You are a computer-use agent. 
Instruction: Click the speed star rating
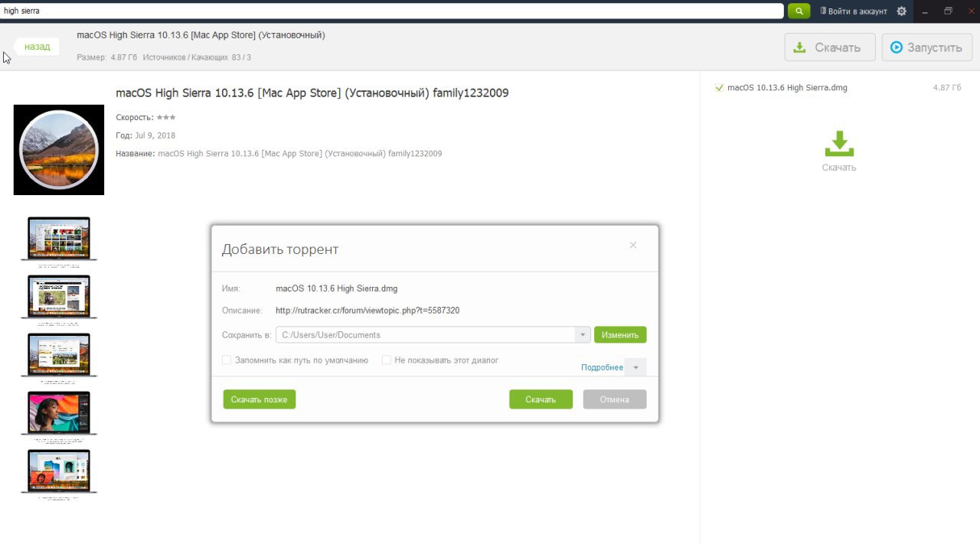click(x=166, y=117)
